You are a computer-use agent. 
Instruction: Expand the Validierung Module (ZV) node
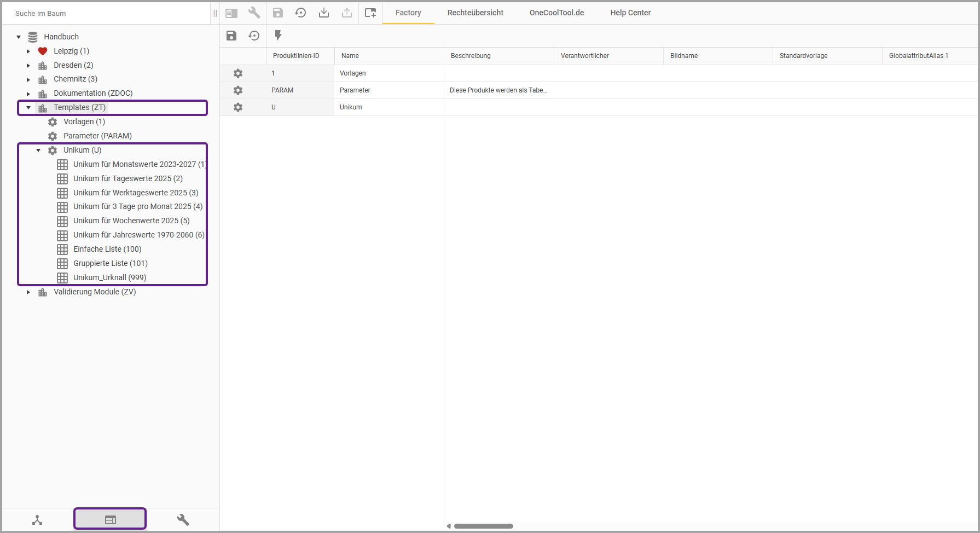[x=28, y=292]
